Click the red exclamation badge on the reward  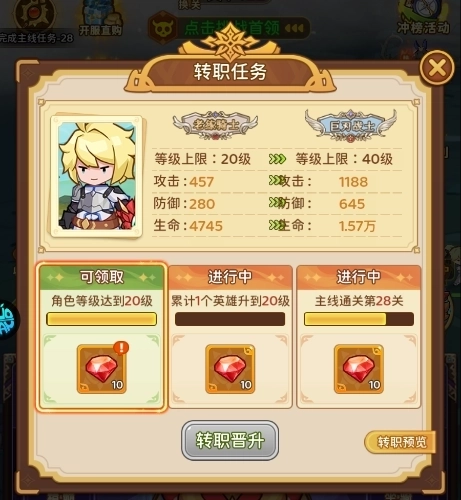click(x=121, y=348)
